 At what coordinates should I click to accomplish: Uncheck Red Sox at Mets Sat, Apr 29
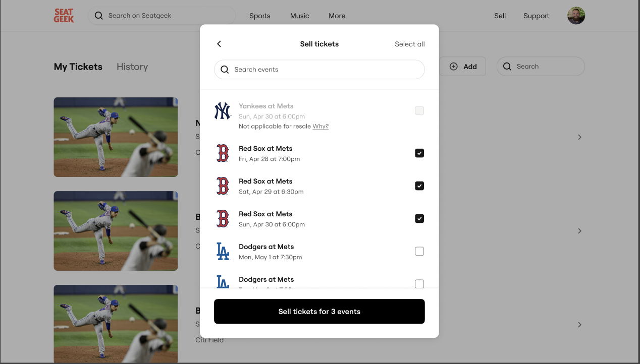(419, 186)
